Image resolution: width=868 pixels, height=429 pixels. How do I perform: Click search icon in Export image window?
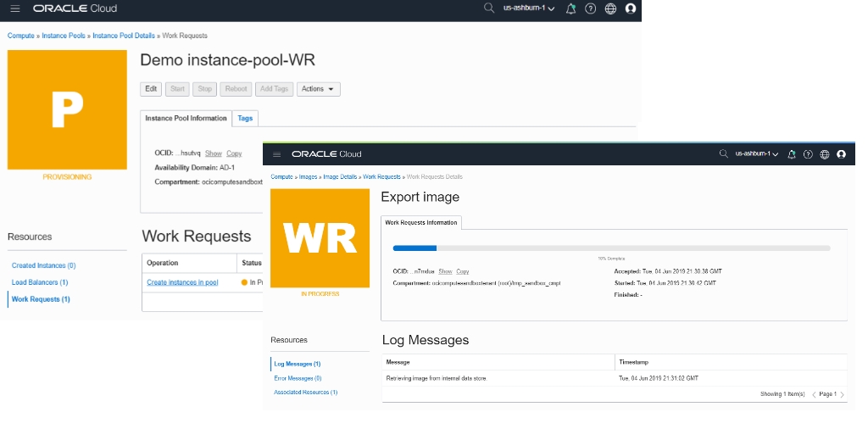724,154
